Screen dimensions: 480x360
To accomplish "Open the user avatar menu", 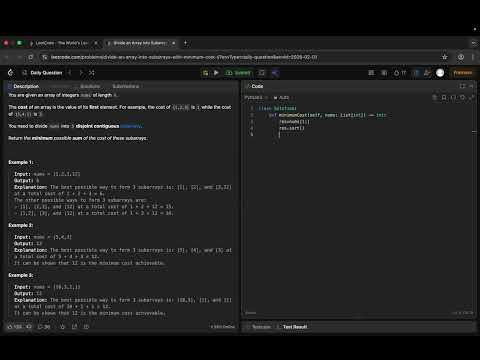I will coord(440,73).
